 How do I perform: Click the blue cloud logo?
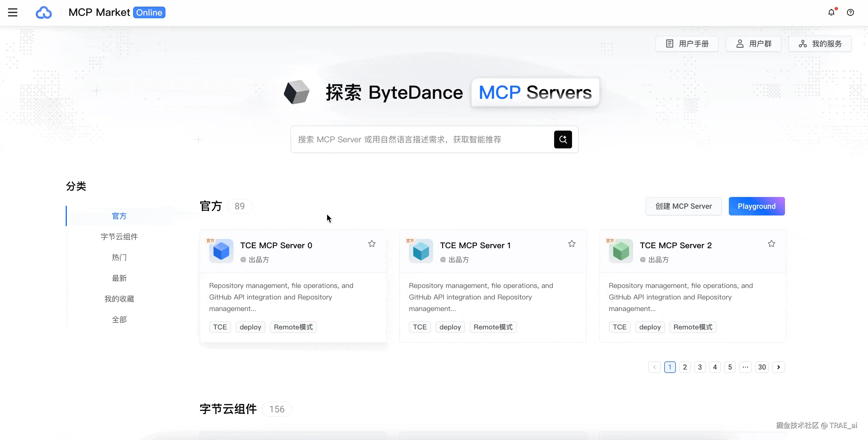tap(44, 12)
